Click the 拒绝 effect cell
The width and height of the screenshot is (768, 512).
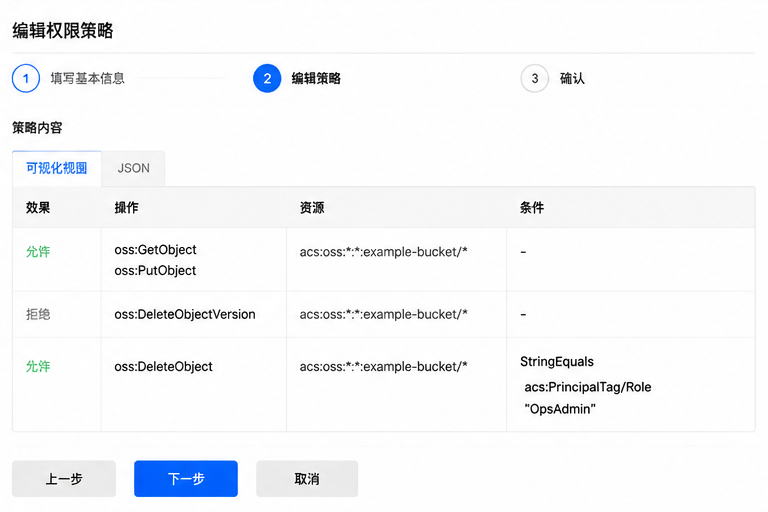tap(38, 315)
